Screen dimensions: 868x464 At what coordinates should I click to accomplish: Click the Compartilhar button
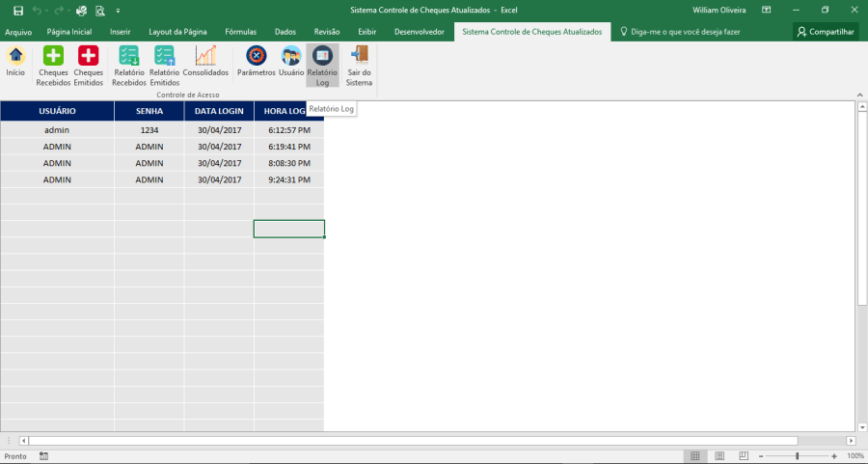(x=826, y=32)
